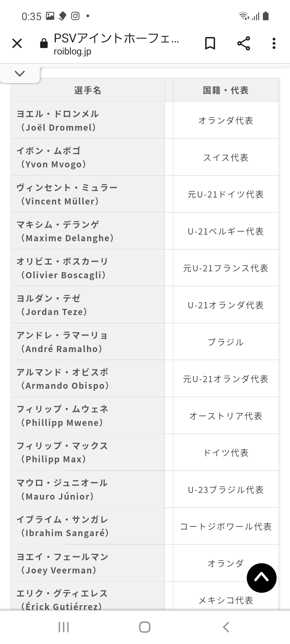Image resolution: width=290 pixels, height=644 pixels.
Task: Select the Yvon Mvogo player cell
Action: [88, 158]
